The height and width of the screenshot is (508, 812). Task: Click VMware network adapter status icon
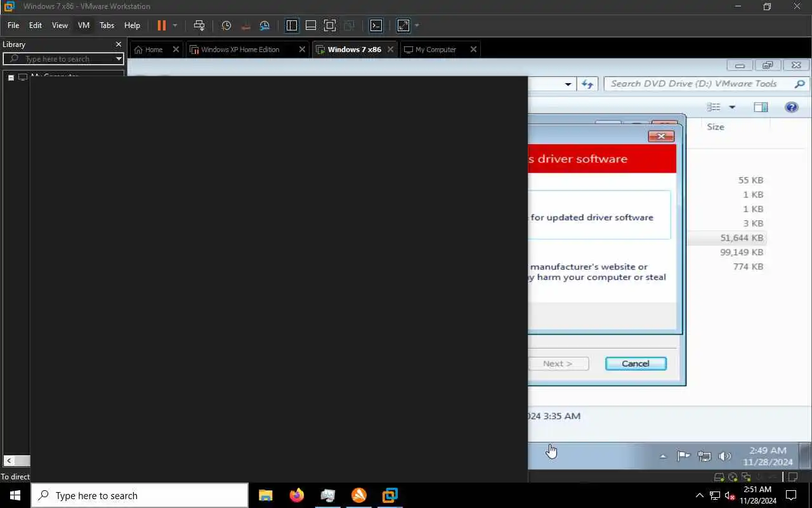click(x=747, y=478)
